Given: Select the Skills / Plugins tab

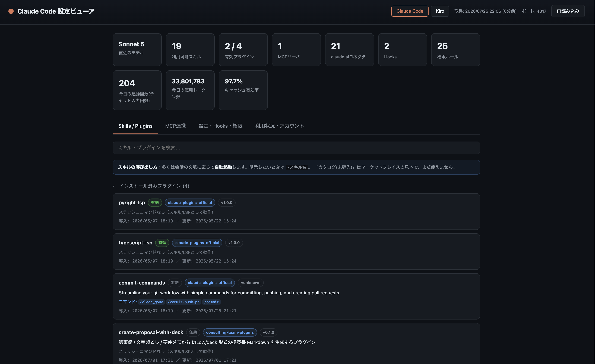Looking at the screenshot, I should tap(135, 126).
